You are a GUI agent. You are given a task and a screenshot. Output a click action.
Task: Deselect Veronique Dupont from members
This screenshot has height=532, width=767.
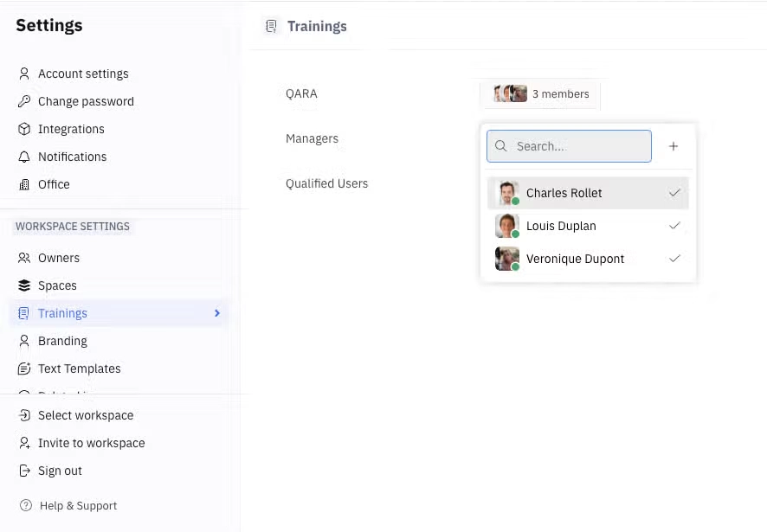(x=674, y=259)
